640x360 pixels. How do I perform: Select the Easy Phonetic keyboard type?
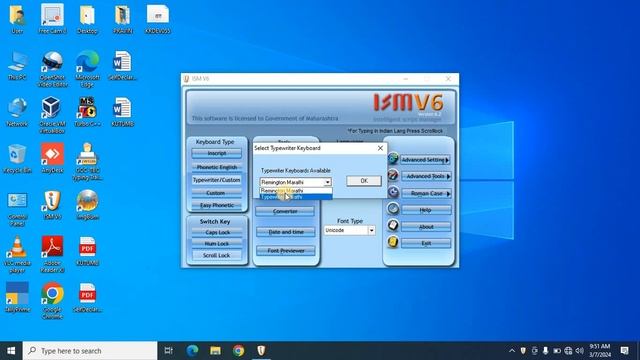click(217, 205)
